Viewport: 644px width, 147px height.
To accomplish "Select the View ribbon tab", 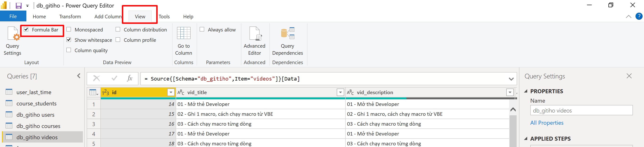I will 140,16.
